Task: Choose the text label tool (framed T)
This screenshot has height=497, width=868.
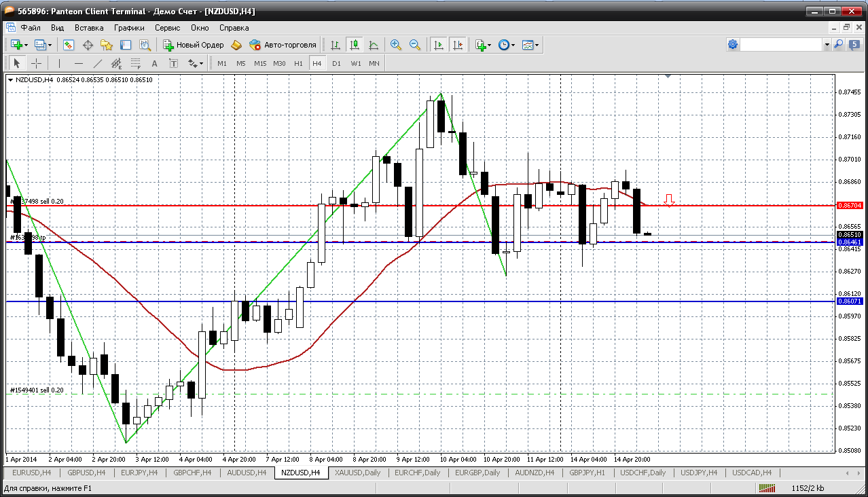Action: pyautogui.click(x=173, y=63)
